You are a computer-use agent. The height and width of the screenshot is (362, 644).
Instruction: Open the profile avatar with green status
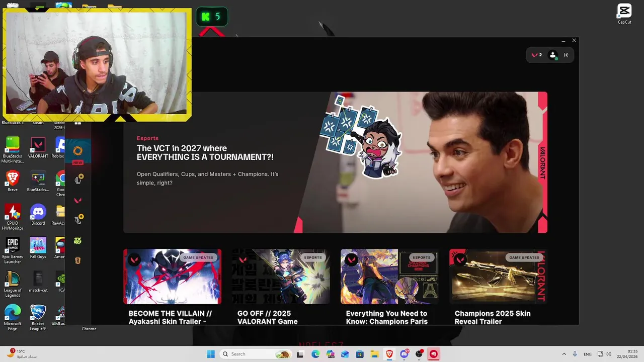(x=553, y=55)
